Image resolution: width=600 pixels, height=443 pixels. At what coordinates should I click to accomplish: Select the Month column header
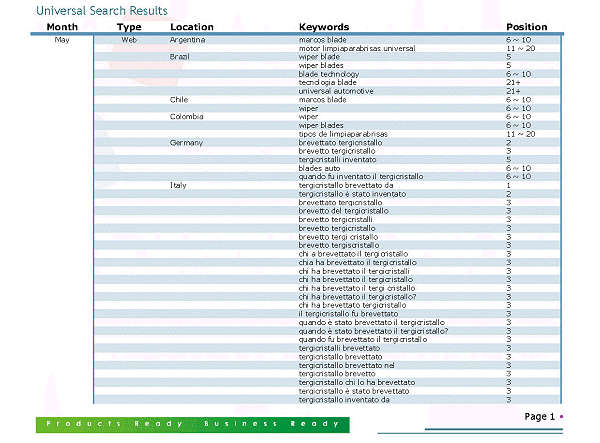pos(62,27)
